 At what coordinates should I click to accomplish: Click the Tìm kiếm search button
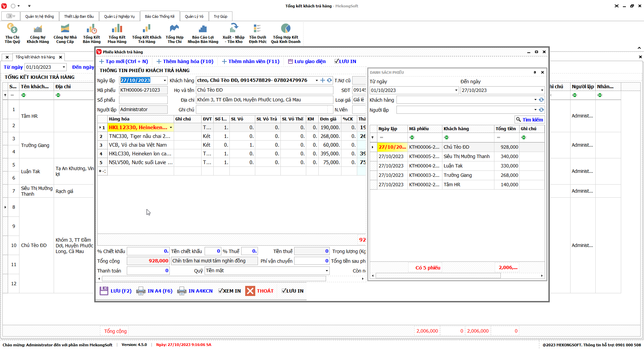pyautogui.click(x=529, y=120)
